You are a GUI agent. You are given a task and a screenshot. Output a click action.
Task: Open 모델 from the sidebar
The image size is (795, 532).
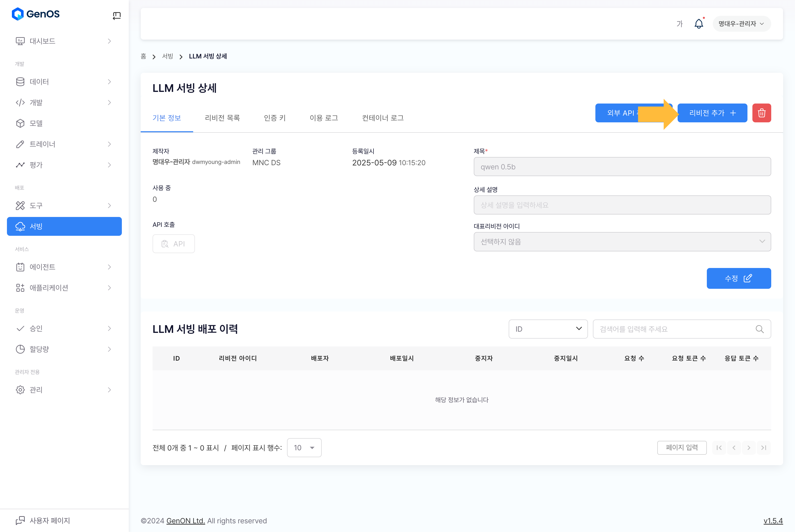coord(36,123)
